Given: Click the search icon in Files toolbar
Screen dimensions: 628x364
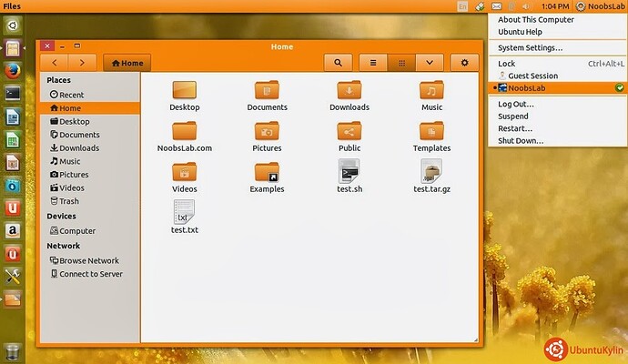Looking at the screenshot, I should coord(339,63).
